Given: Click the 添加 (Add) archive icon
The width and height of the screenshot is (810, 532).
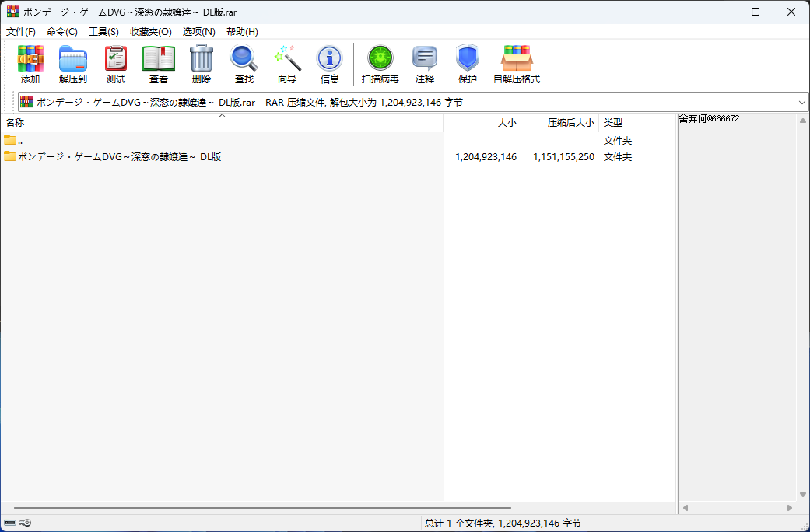Looking at the screenshot, I should pos(30,64).
